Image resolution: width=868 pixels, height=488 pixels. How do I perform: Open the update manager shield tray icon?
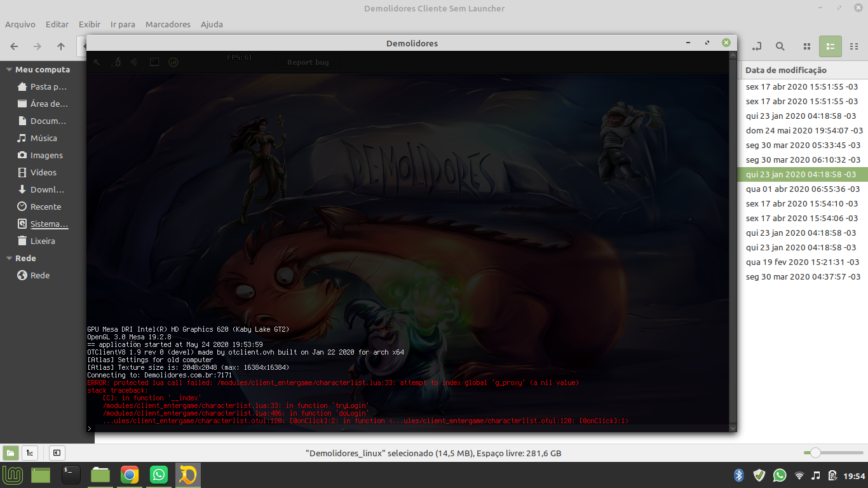[x=759, y=475]
